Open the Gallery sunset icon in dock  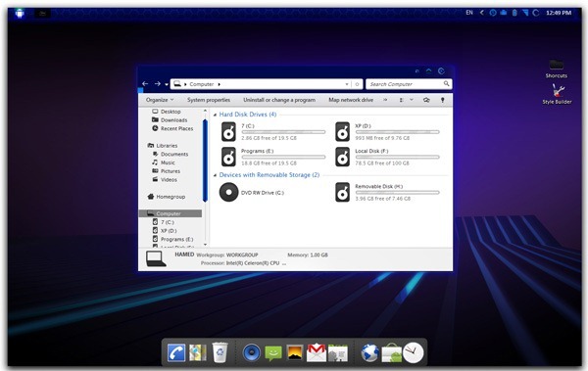295,353
